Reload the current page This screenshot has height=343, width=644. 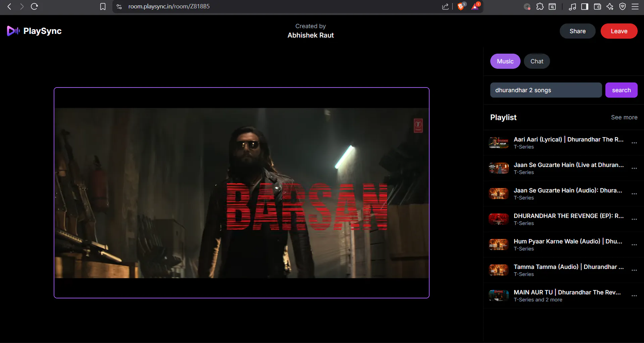(x=34, y=6)
